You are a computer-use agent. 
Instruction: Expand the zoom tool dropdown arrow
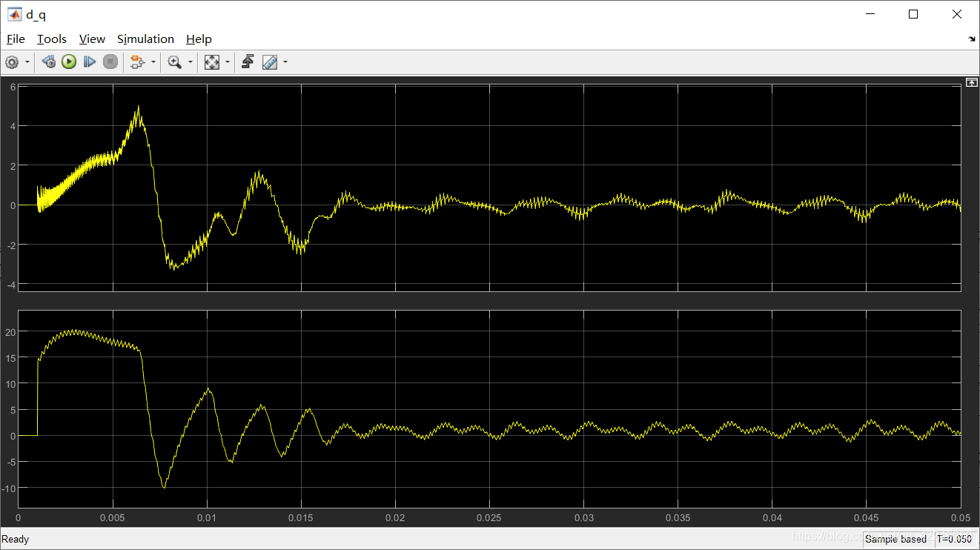(191, 62)
